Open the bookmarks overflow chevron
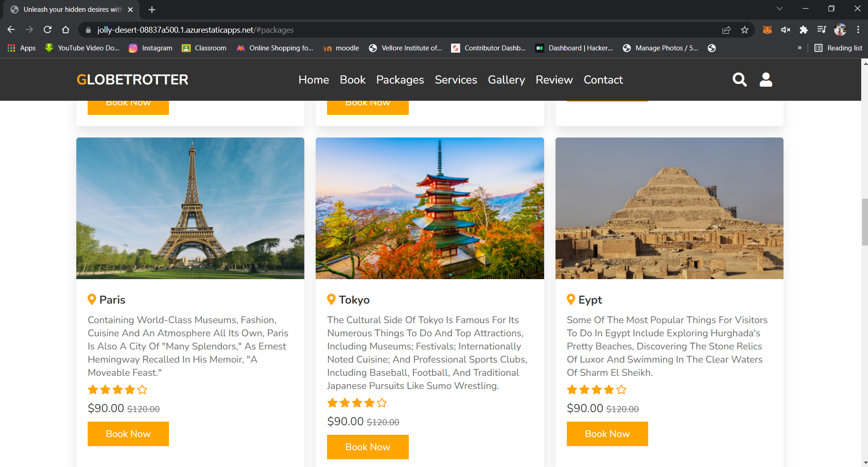The width and height of the screenshot is (868, 467). pos(800,48)
